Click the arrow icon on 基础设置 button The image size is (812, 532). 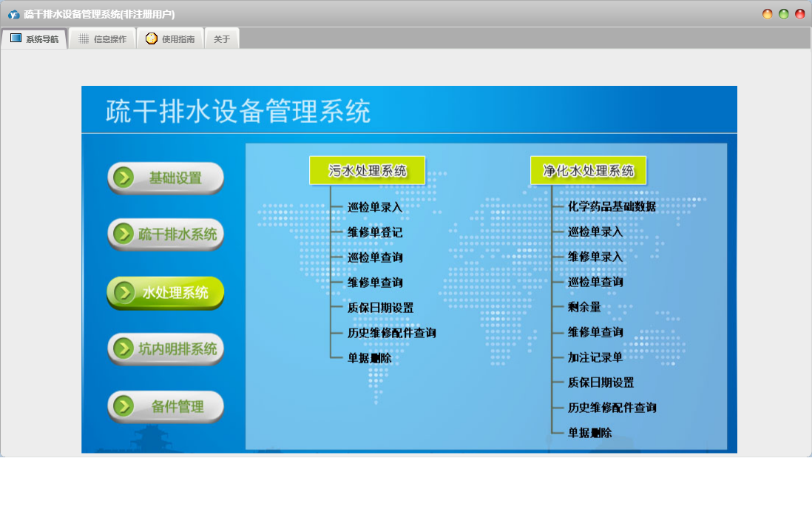click(x=124, y=178)
